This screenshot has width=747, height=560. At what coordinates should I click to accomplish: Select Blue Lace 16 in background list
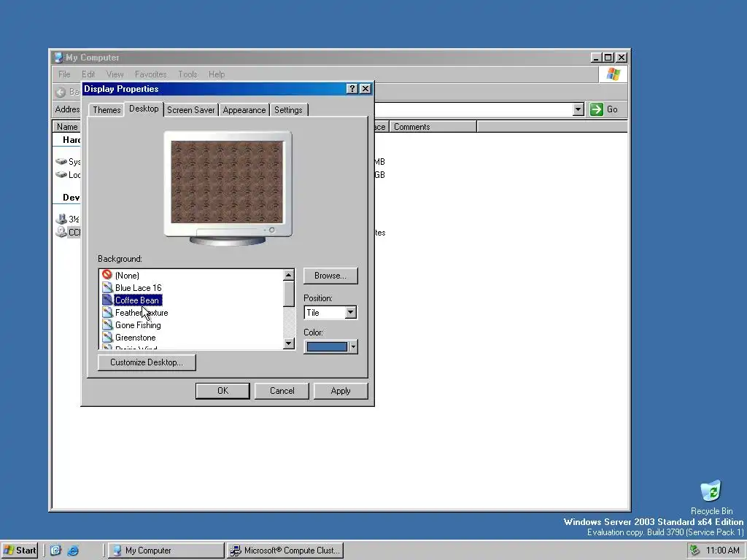point(138,287)
